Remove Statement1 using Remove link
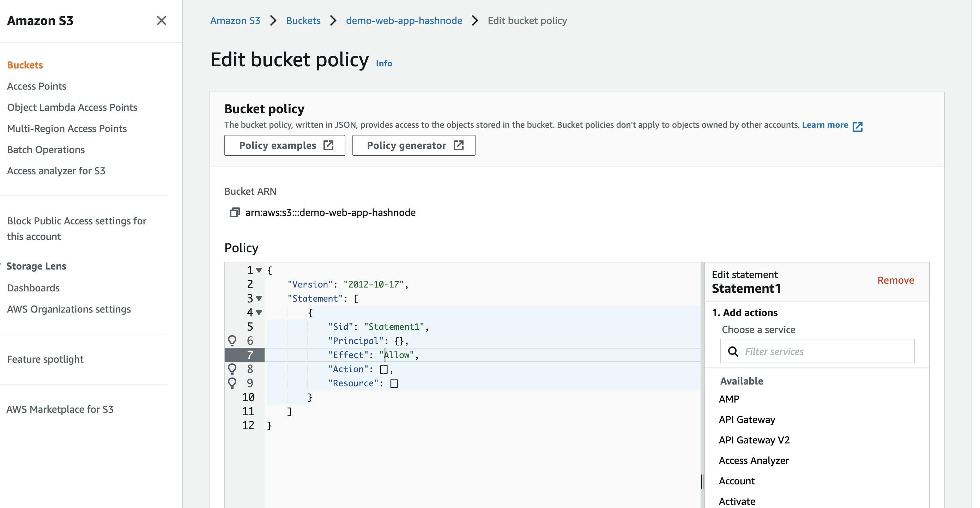The width and height of the screenshot is (980, 508). click(x=896, y=280)
